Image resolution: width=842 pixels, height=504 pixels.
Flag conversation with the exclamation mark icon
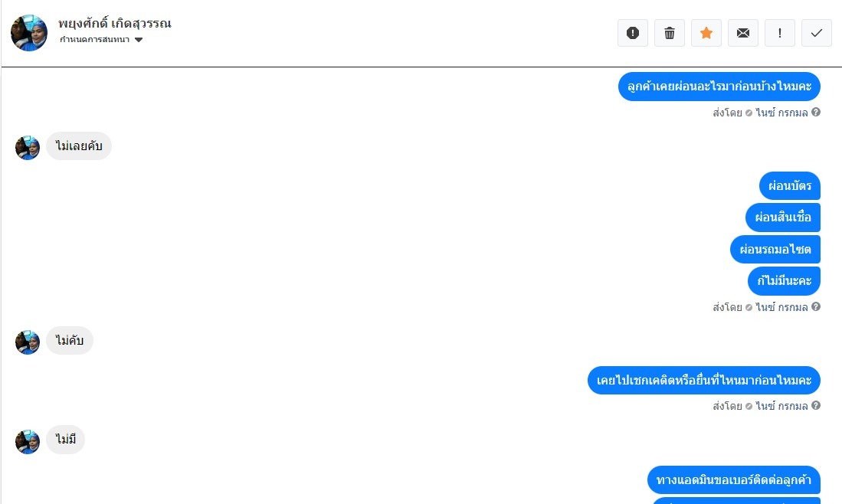click(x=780, y=33)
